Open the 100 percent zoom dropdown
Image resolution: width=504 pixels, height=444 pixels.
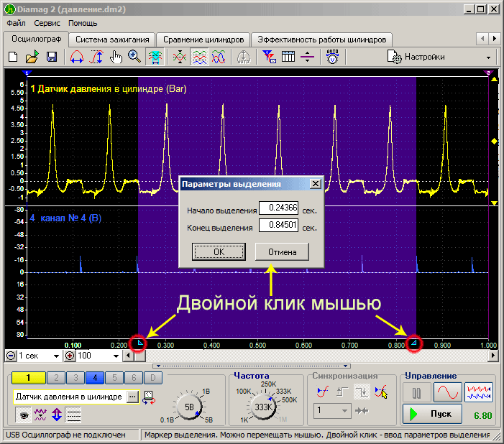116,356
